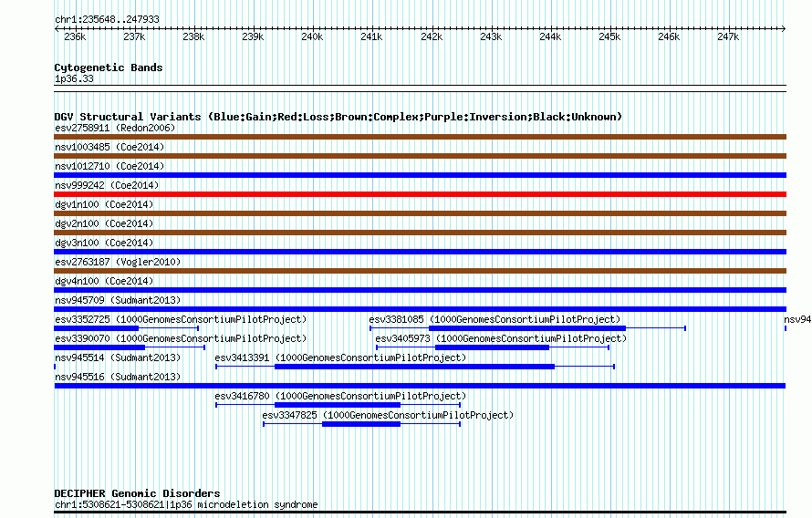Click the 236k ruler marker
This screenshot has height=518, width=812.
point(75,36)
